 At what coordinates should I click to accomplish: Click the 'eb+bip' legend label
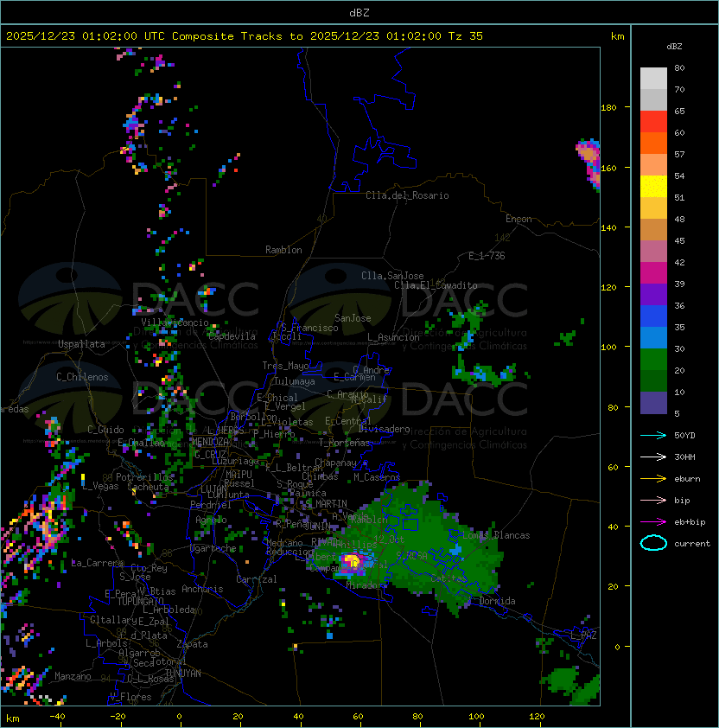[690, 522]
